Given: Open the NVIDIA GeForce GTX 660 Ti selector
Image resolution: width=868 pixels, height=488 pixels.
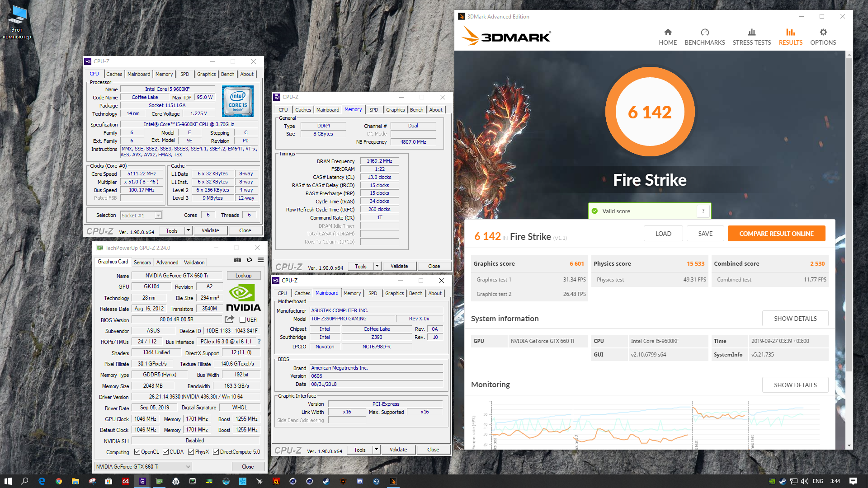Looking at the screenshot, I should coord(143,467).
